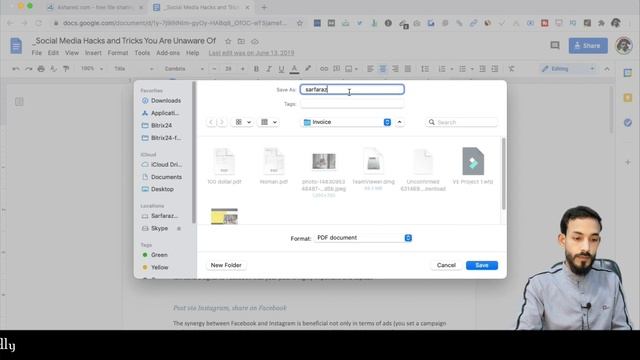Screen dimensions: 640x360
Task: Click the Share button in Google Docs
Action: pos(588,46)
